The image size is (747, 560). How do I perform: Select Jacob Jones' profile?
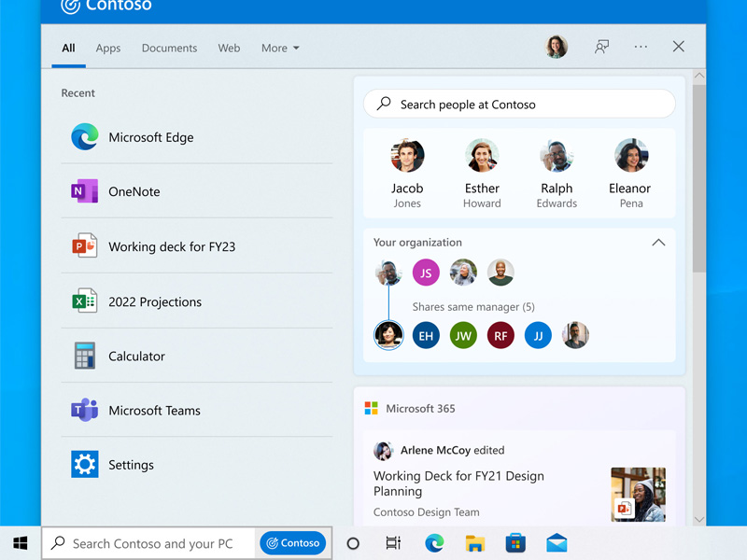407,174
